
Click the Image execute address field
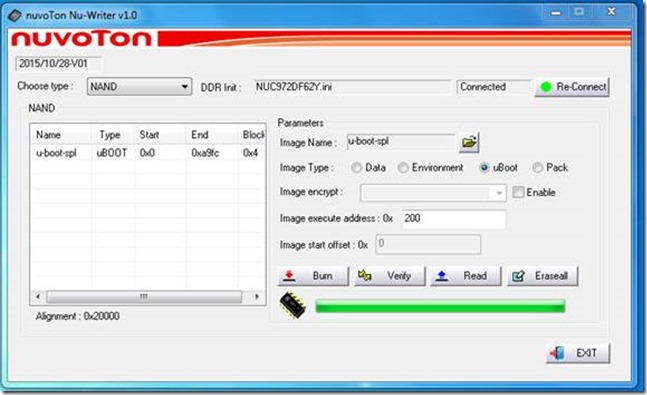point(454,219)
